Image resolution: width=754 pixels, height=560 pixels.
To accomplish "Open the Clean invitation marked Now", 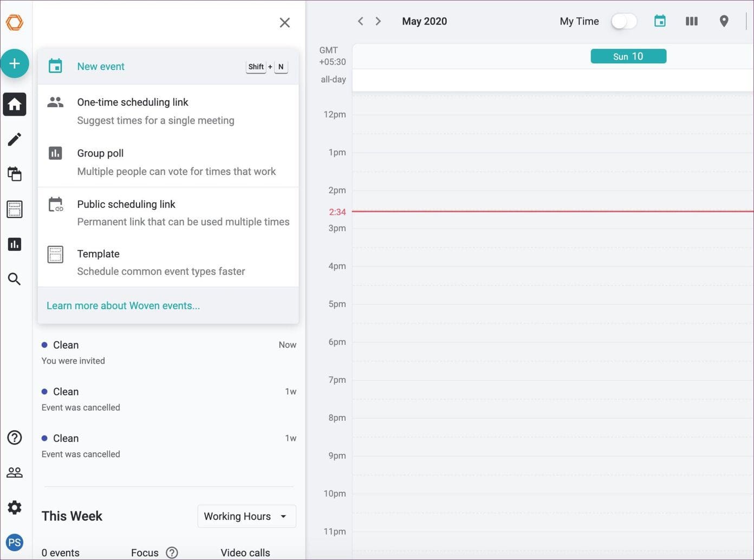I will [168, 353].
